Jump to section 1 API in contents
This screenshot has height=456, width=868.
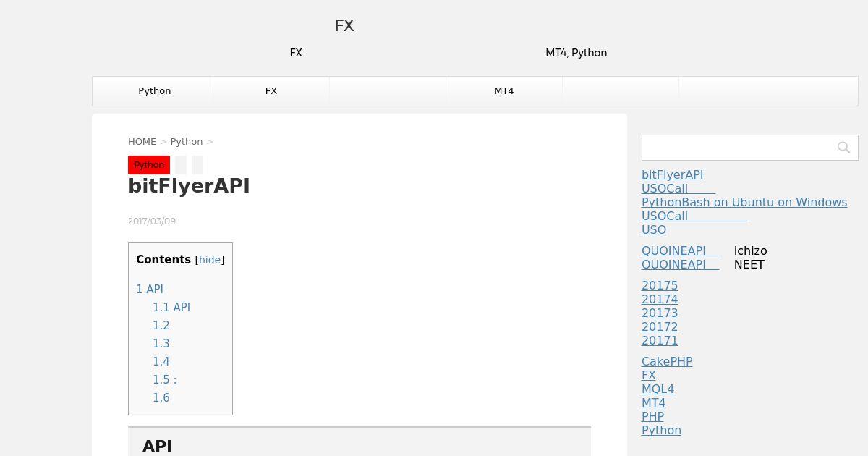click(x=150, y=289)
